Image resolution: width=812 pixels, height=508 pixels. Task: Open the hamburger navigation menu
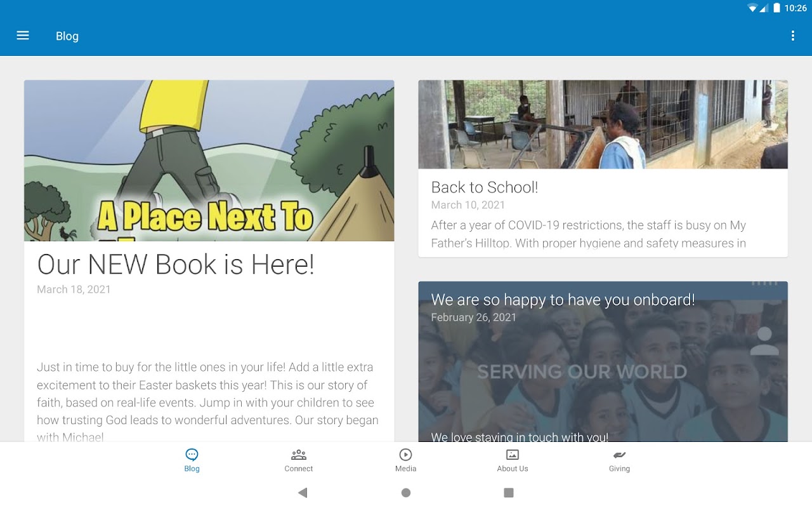[x=23, y=36]
